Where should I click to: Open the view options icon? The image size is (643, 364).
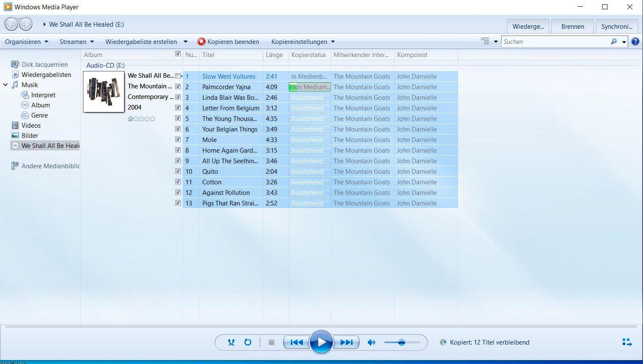point(485,41)
